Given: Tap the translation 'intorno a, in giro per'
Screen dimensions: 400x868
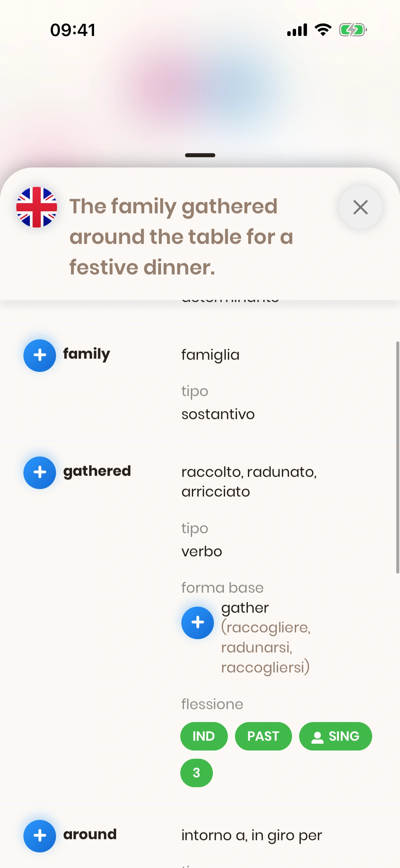Looking at the screenshot, I should click(252, 835).
